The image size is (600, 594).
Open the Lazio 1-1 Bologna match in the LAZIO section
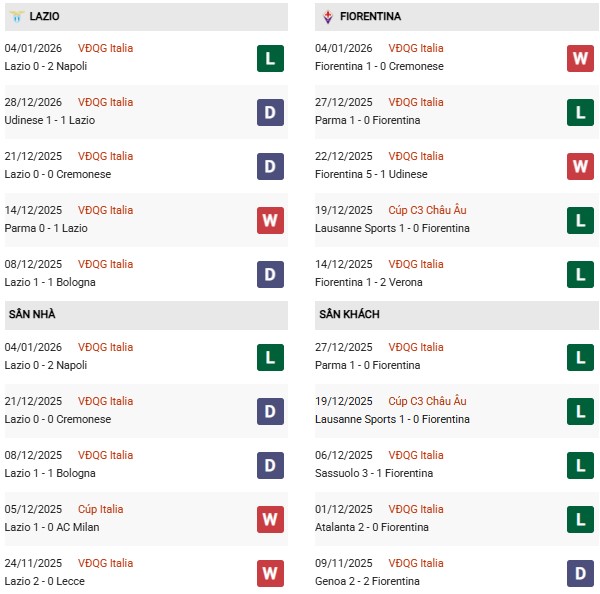coord(50,282)
